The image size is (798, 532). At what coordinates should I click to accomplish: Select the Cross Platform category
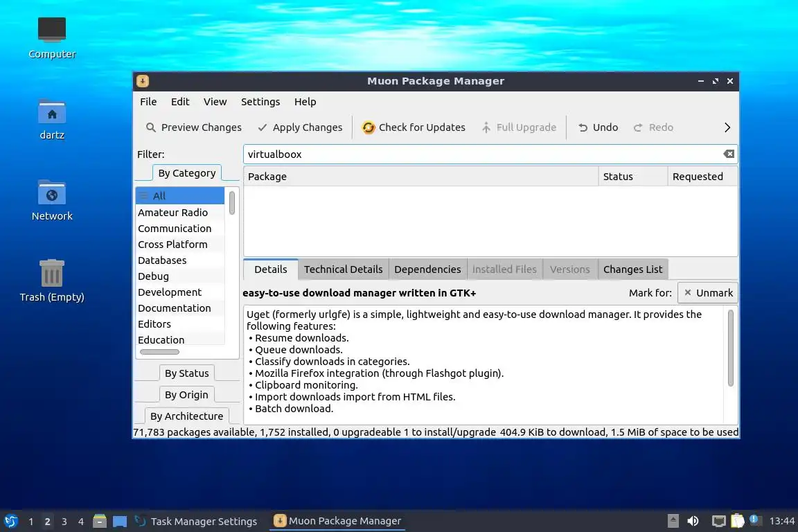[180, 245]
